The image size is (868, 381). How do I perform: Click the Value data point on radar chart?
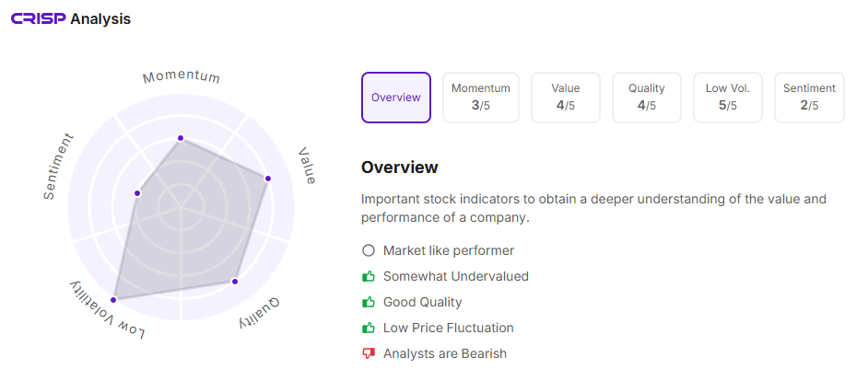tap(268, 178)
